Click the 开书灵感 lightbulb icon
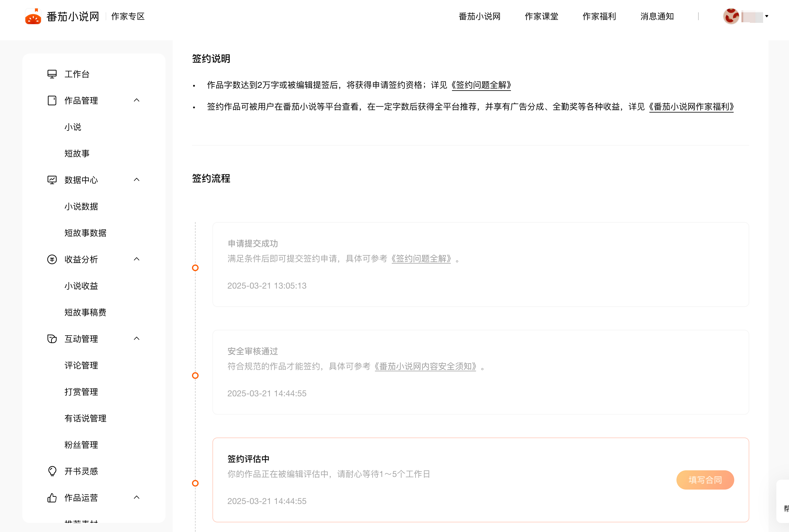This screenshot has width=789, height=532. tap(52, 471)
